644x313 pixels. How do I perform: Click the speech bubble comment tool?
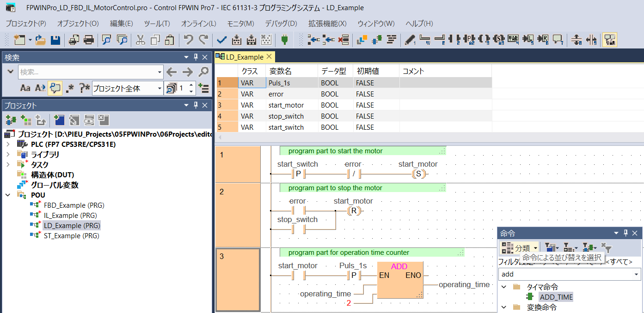[558, 40]
